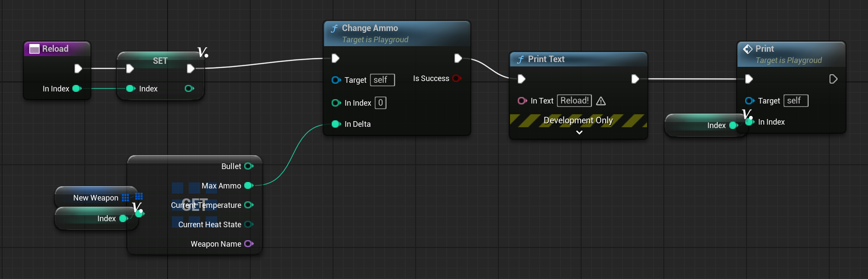868x279 pixels.
Task: Click the Index variable pin near GET node
Action: (x=124, y=219)
